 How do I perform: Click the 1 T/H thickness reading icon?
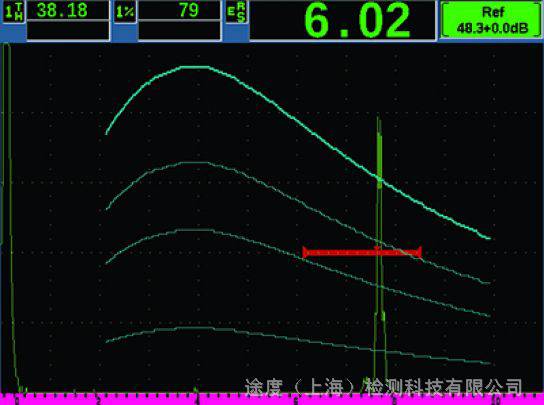point(14,12)
